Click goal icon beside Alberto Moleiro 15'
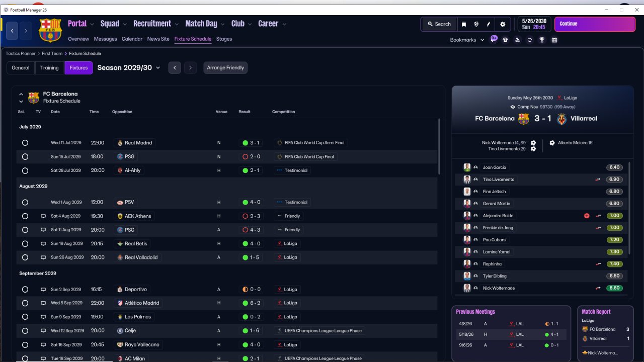The height and width of the screenshot is (362, 644). tap(552, 143)
